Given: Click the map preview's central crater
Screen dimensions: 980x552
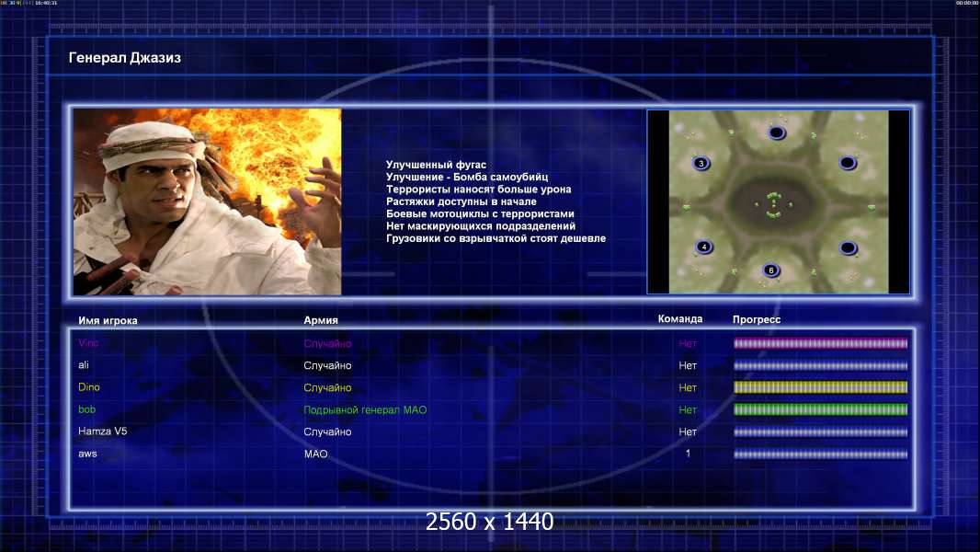Looking at the screenshot, I should pos(773,204).
